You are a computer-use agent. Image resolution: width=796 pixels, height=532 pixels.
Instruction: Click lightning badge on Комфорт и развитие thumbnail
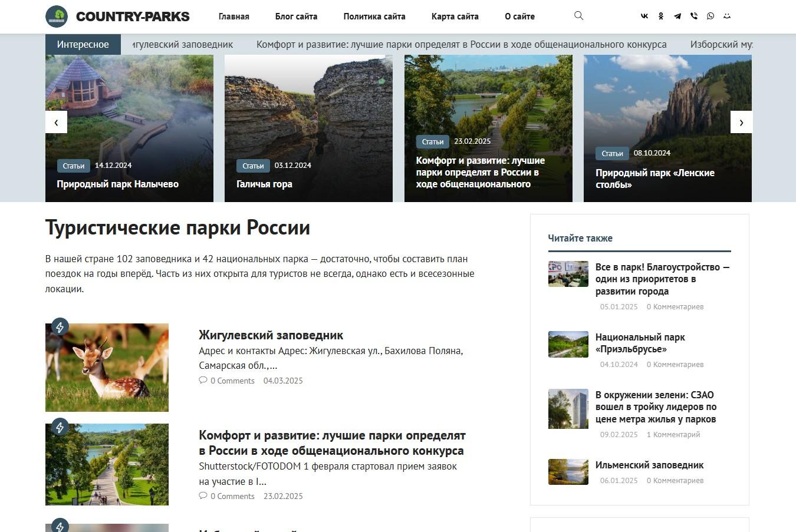point(60,427)
